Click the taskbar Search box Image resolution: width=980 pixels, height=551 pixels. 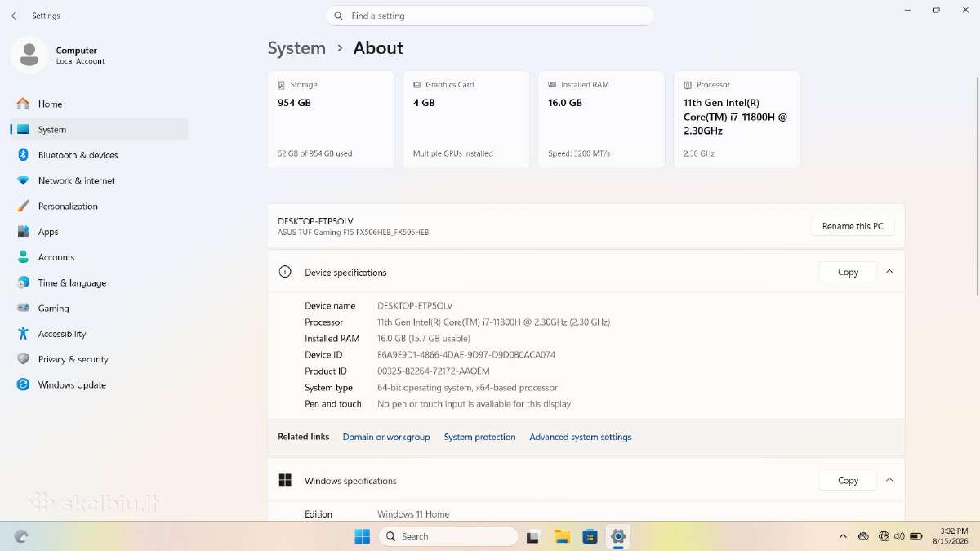pos(448,536)
